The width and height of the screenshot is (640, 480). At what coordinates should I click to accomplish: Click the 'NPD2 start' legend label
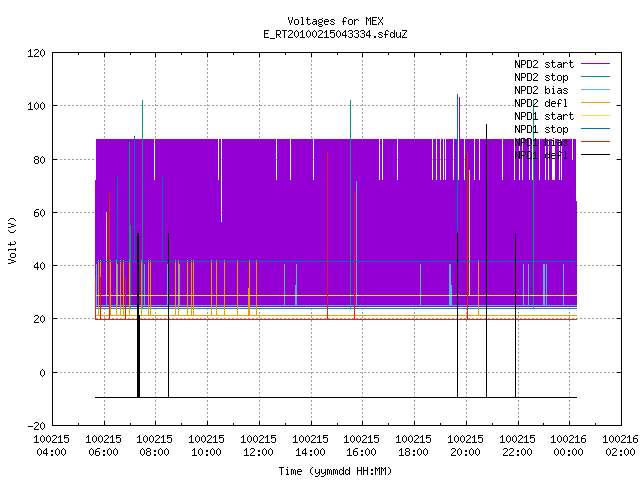(544, 64)
